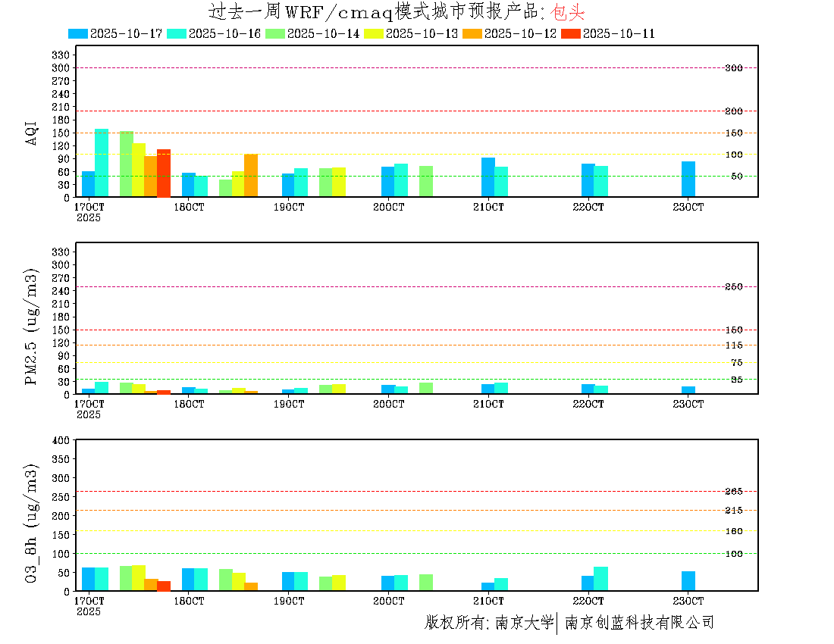Click the tallest cyan bar in AQI chart

[x=102, y=163]
